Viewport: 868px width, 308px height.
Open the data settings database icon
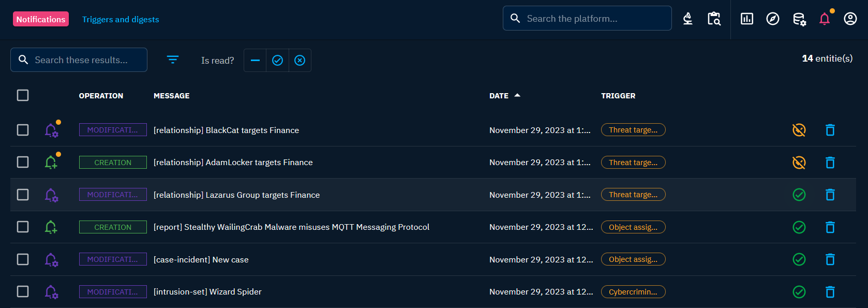pyautogui.click(x=799, y=19)
